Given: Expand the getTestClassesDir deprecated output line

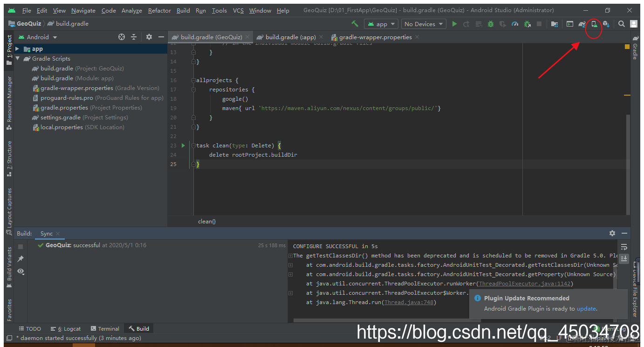Looking at the screenshot, I should point(290,256).
